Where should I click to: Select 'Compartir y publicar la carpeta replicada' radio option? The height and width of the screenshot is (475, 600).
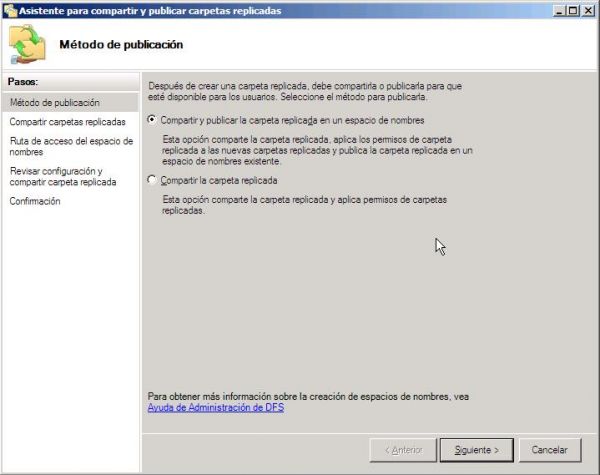[152, 120]
